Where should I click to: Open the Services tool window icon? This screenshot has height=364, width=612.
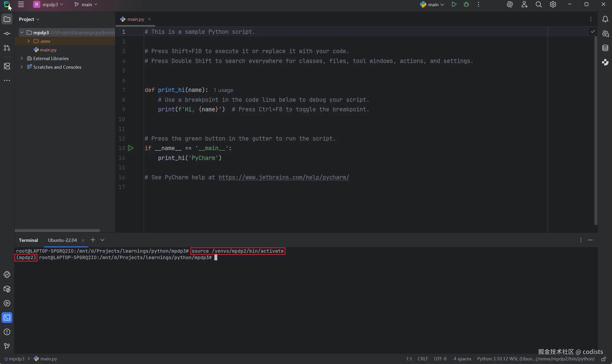coord(7,303)
